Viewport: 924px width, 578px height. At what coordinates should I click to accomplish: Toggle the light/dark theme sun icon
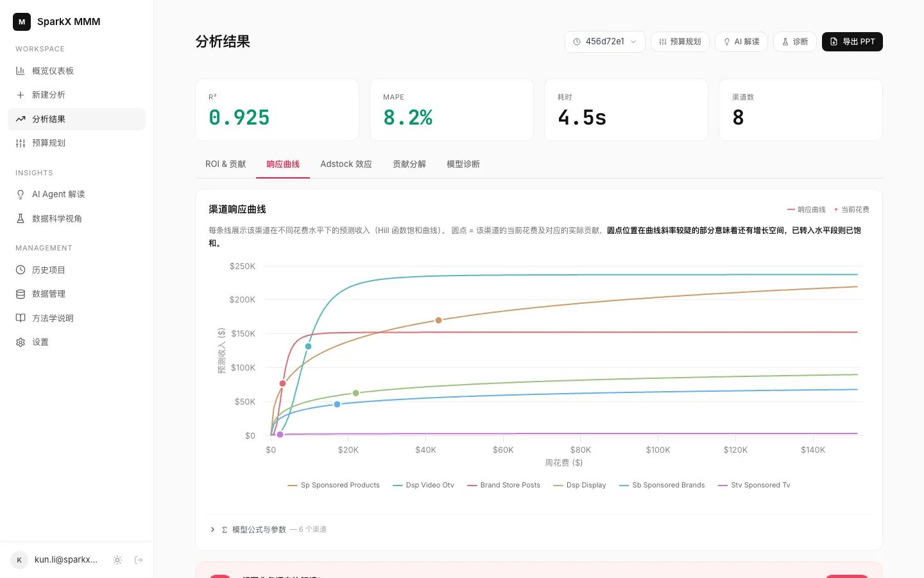click(x=117, y=560)
